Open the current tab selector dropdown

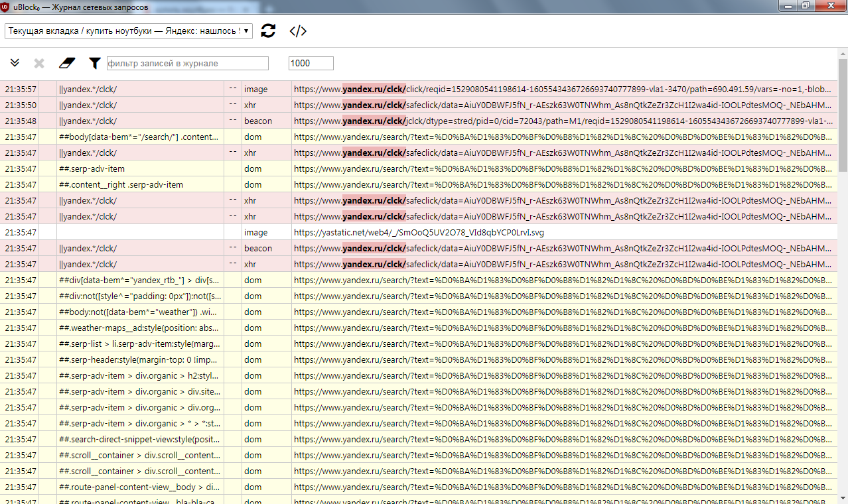[129, 31]
